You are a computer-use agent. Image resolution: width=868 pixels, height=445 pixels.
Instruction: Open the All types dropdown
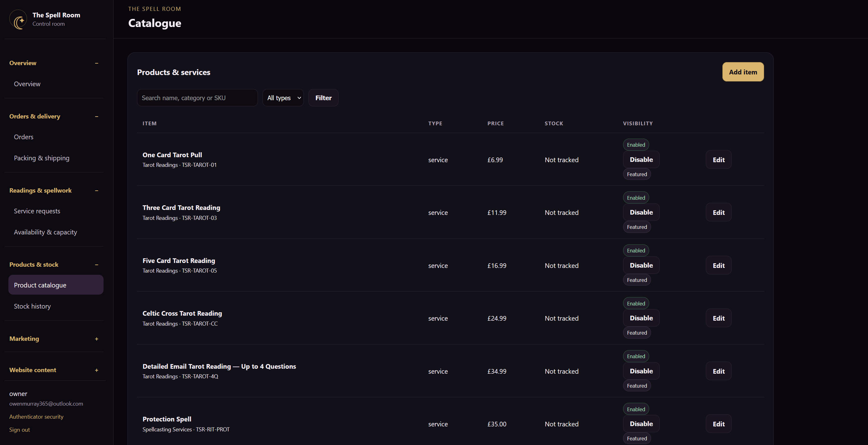[x=283, y=98]
